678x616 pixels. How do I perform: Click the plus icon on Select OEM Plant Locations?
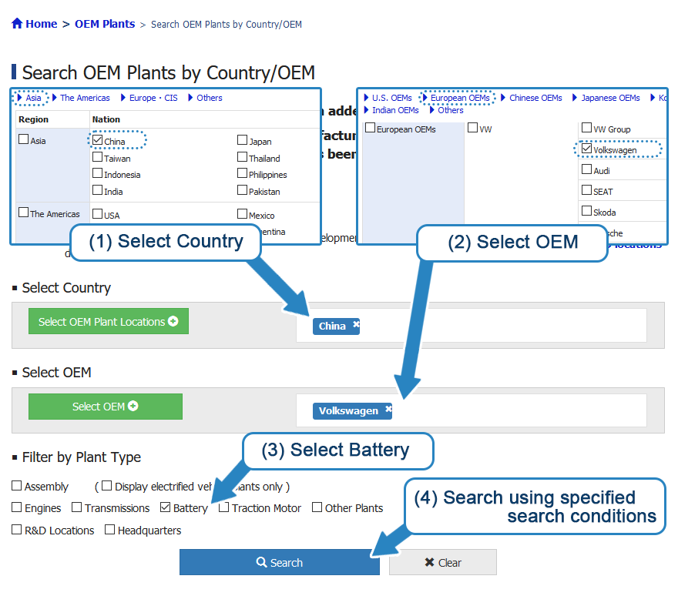(x=173, y=321)
